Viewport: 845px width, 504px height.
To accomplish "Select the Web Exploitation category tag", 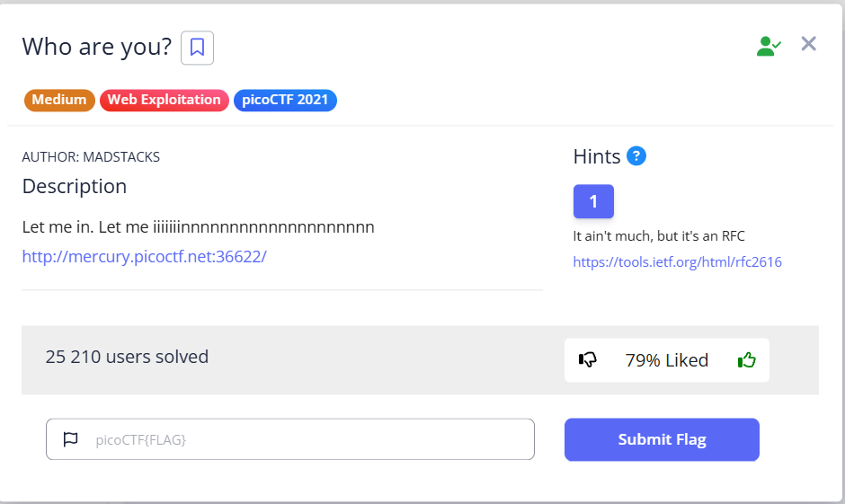I will 165,100.
